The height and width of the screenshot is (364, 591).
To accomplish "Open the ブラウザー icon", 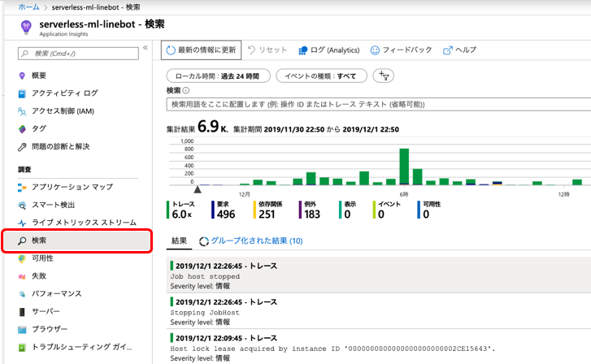I will pos(22,330).
